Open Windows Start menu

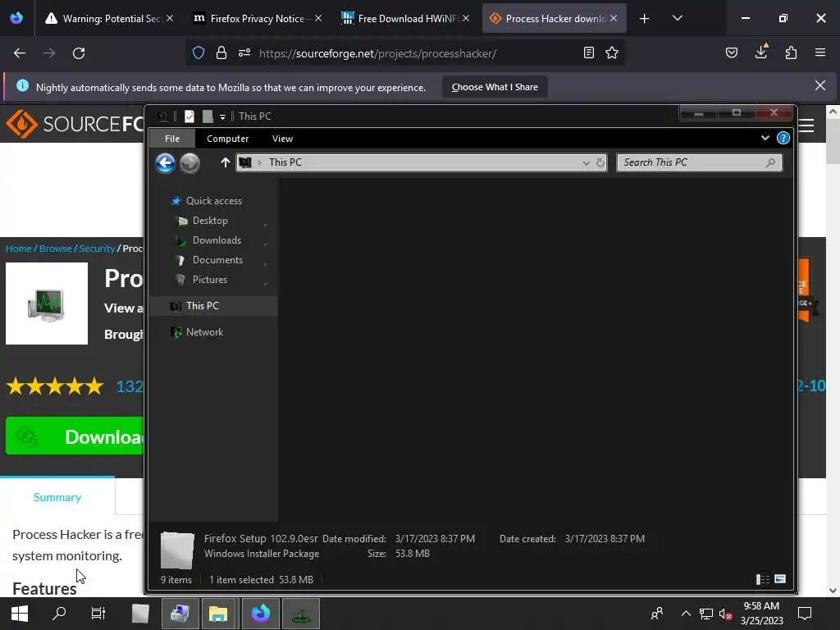tap(20, 614)
